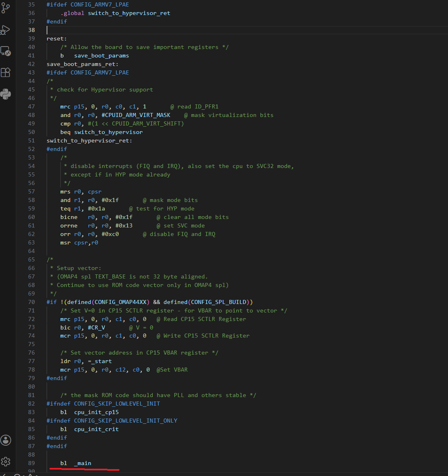This screenshot has height=476, width=448.
Task: Click '@ Read CP15 SCTLR Register' comment
Action: click(201, 319)
